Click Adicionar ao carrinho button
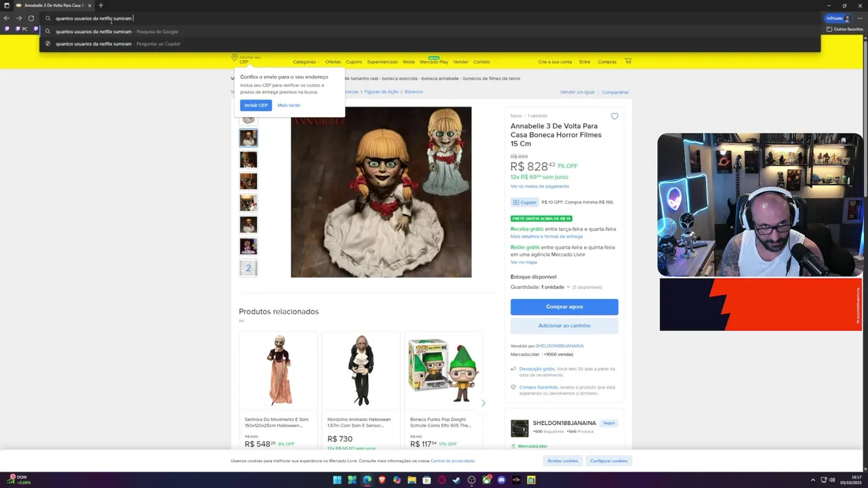 click(x=564, y=326)
